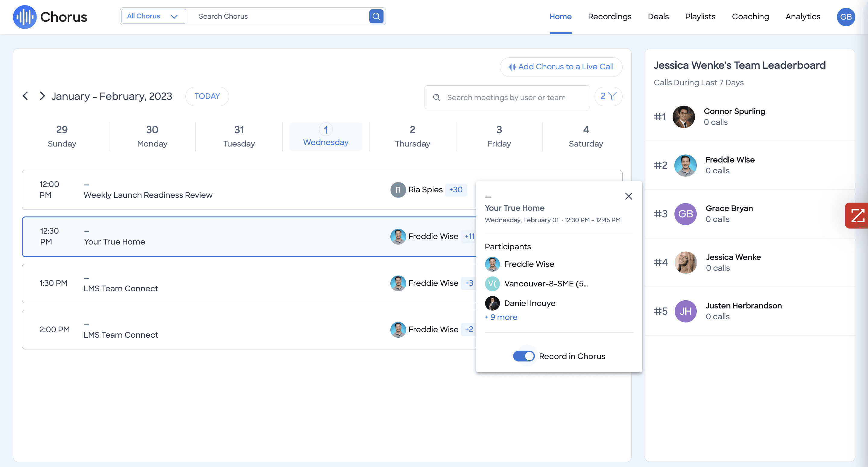This screenshot has height=467, width=868.
Task: Click Freddie Wise's avatar in Participants
Action: click(x=492, y=264)
